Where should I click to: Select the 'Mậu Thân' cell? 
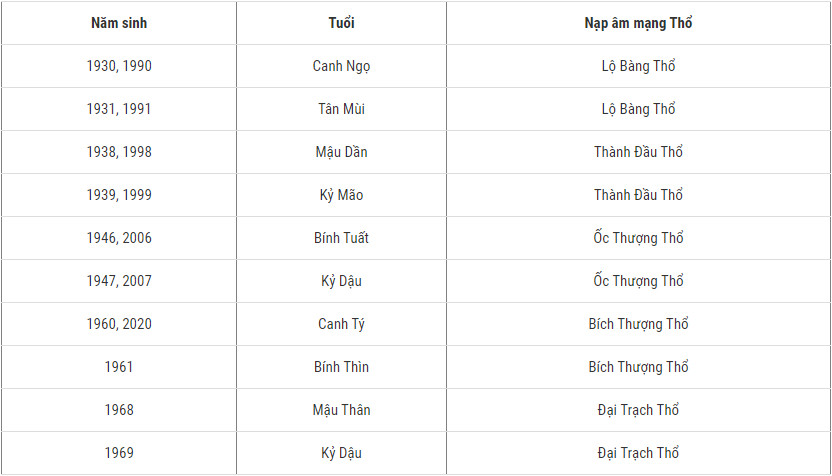[x=341, y=410]
